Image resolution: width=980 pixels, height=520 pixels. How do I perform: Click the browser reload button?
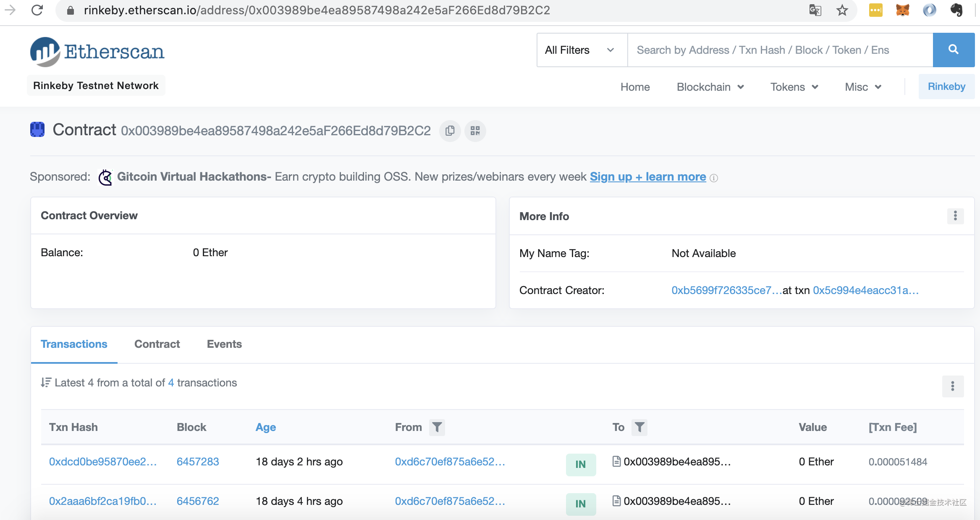point(37,10)
